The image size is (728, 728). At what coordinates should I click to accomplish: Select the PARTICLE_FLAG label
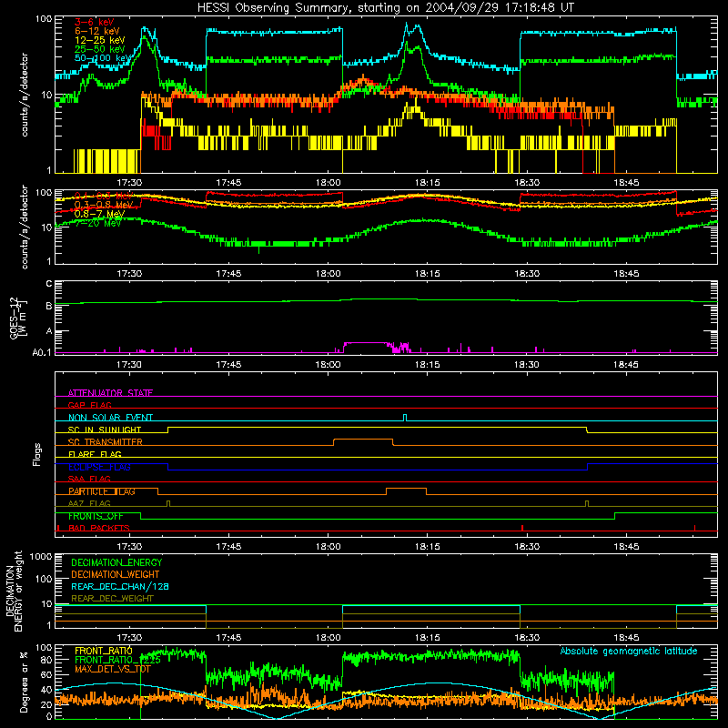coord(102,490)
